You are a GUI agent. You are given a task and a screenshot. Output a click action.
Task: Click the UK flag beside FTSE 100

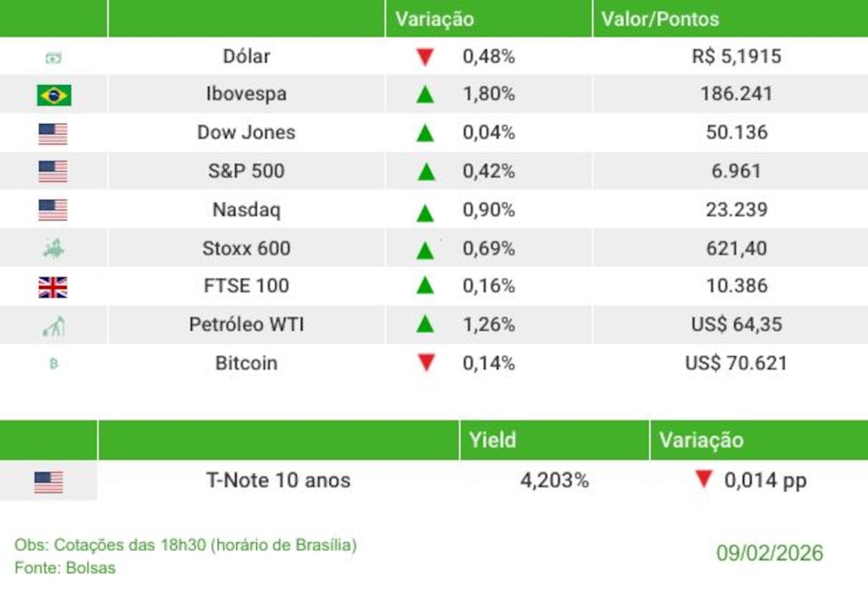(x=53, y=287)
